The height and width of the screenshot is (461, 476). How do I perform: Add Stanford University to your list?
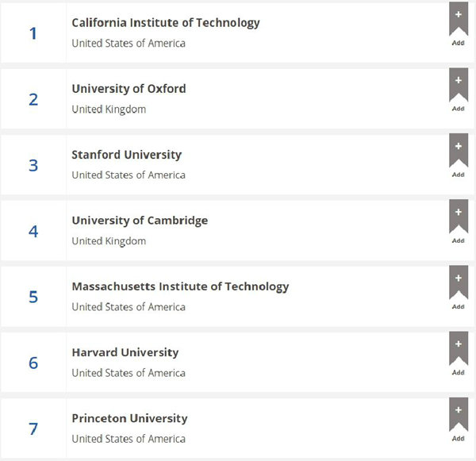click(x=458, y=153)
